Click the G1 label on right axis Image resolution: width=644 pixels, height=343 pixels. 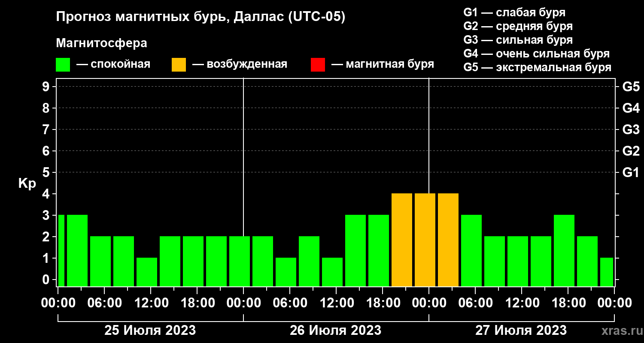point(631,172)
